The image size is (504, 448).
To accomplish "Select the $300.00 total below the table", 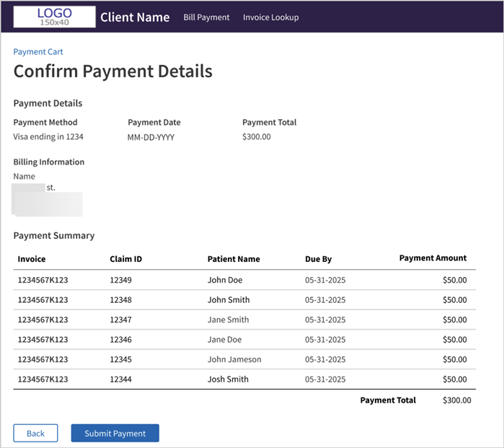I will point(456,400).
